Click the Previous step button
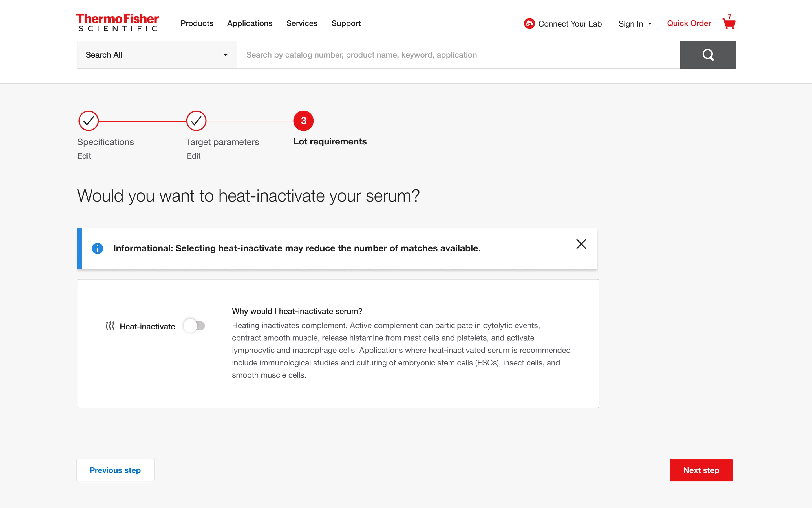 115,470
